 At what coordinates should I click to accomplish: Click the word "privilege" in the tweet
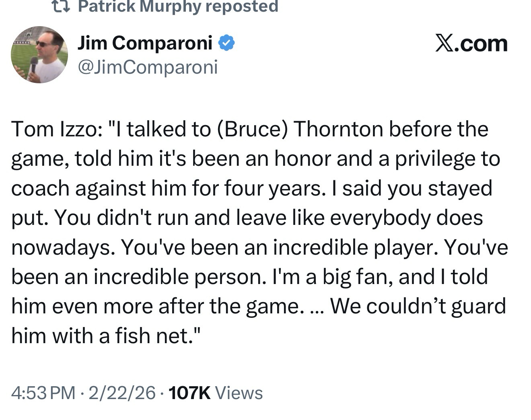432,159
